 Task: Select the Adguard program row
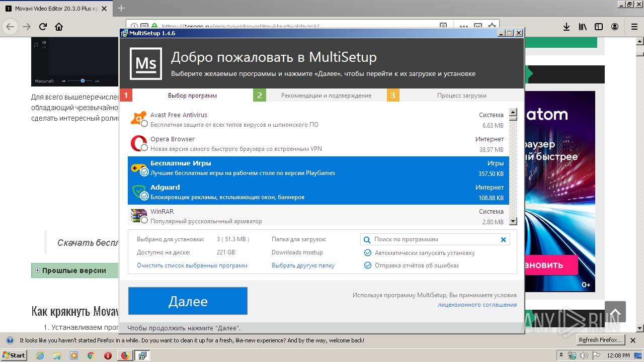click(x=318, y=192)
